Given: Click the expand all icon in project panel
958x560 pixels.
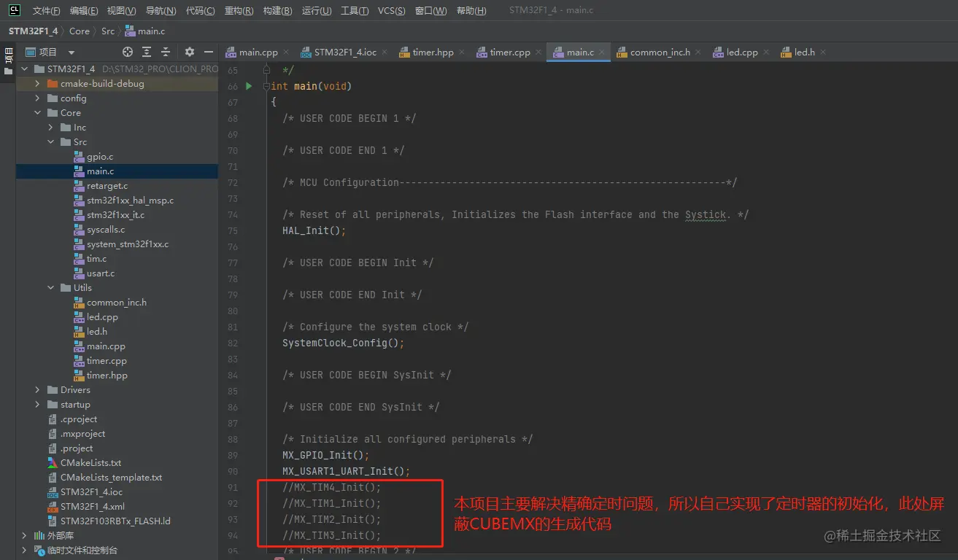Looking at the screenshot, I should point(147,52).
